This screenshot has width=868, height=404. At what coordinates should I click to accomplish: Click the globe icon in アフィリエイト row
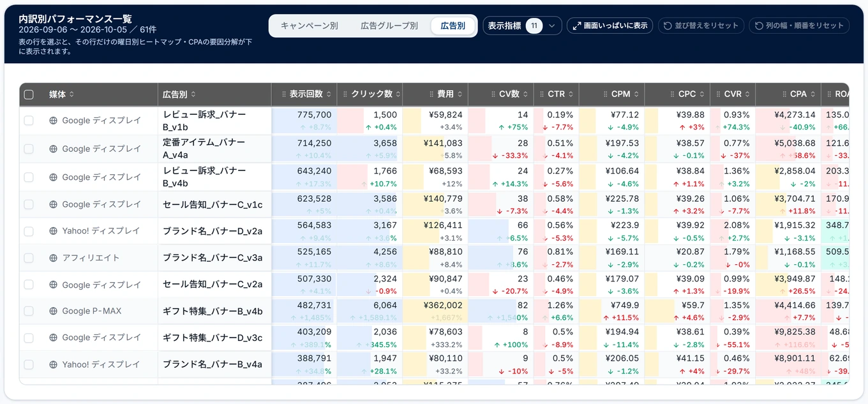click(x=54, y=258)
